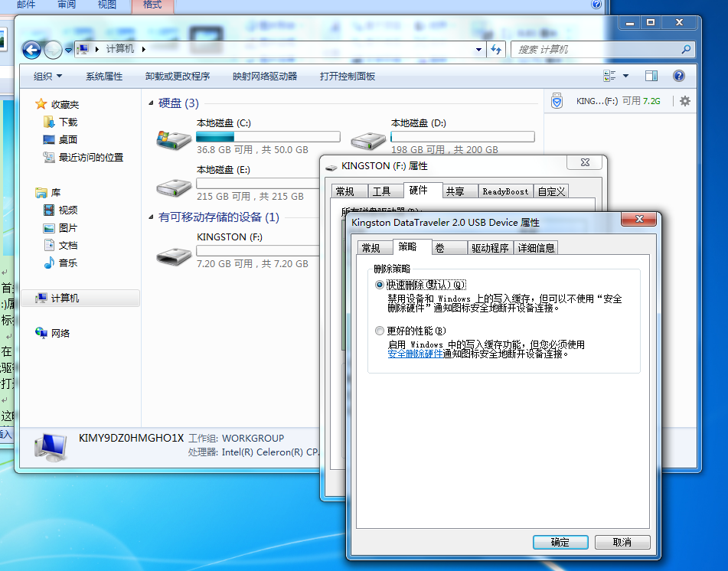
Task: Open Explorer help question mark icon
Action: click(x=679, y=76)
